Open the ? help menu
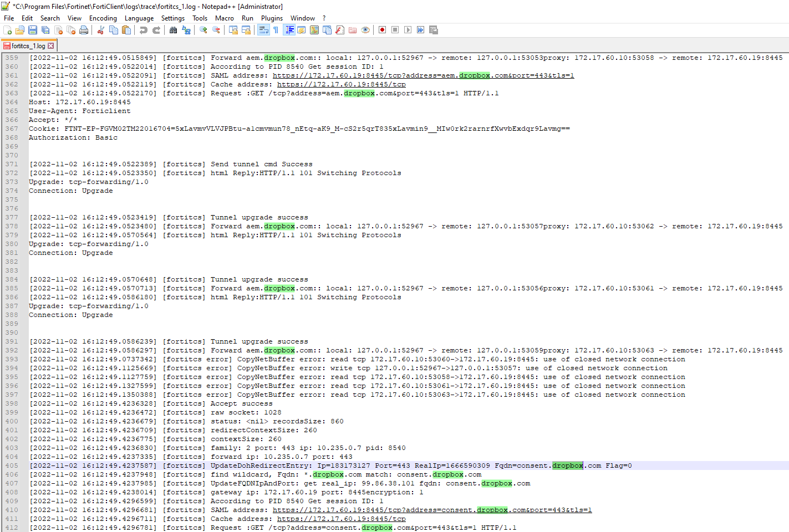The image size is (789, 532). pyautogui.click(x=324, y=18)
